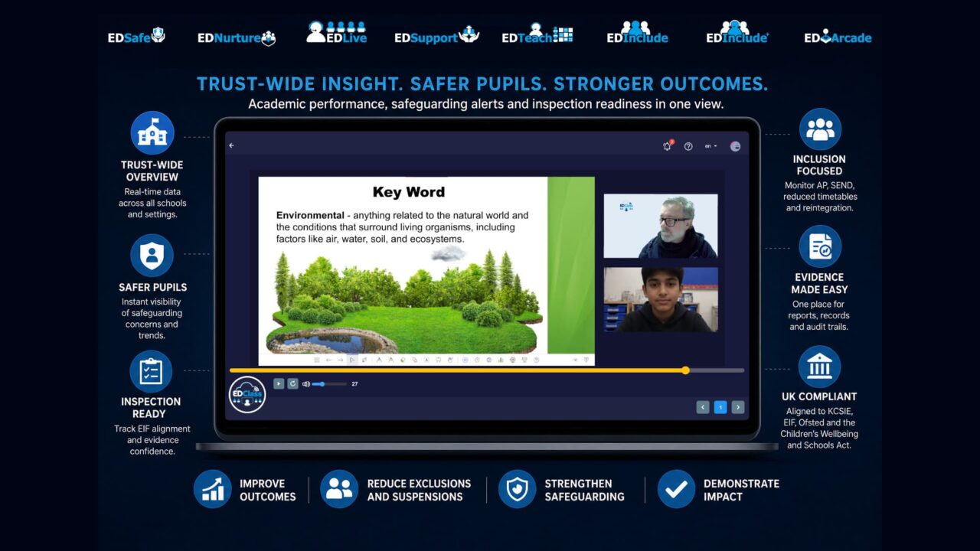The height and width of the screenshot is (551, 980).
Task: Click the EDTeach logo
Action: click(x=537, y=34)
